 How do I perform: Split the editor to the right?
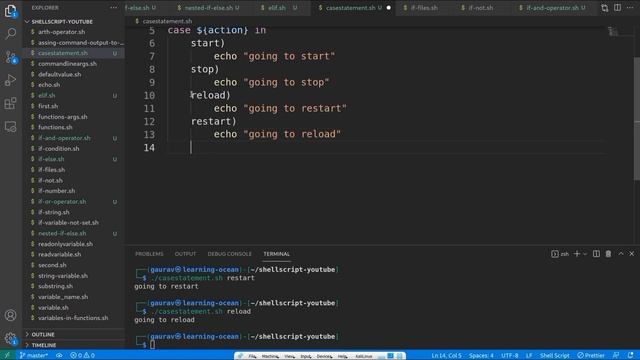617,8
